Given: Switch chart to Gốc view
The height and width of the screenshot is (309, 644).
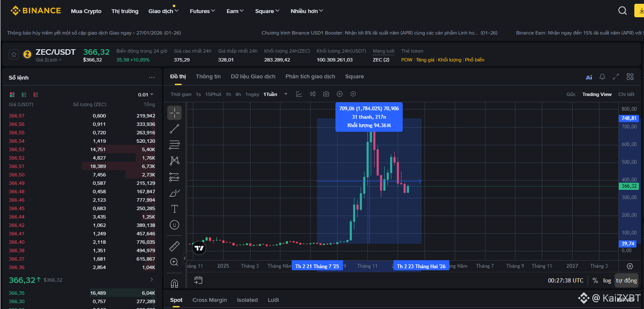Looking at the screenshot, I should coord(571,94).
